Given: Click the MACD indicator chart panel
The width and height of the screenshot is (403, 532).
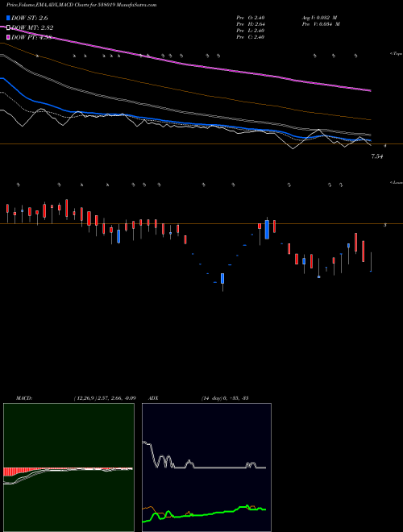Looking at the screenshot, I should [x=69, y=468].
